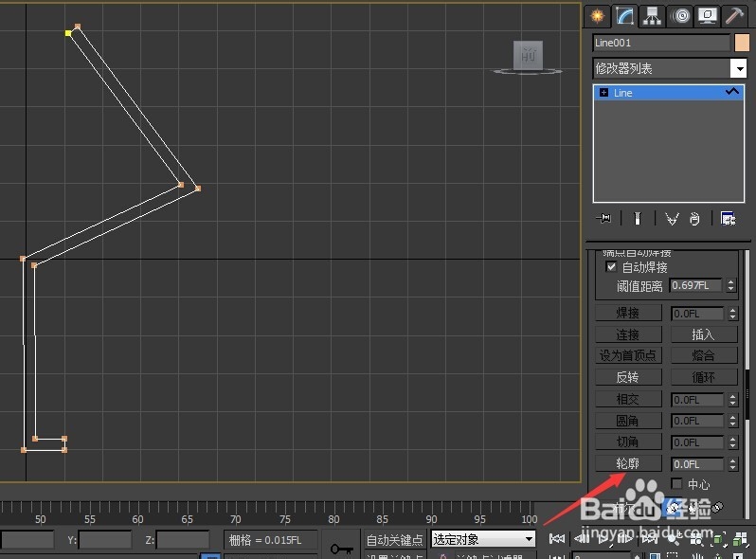Viewport: 756px width, 559px height.
Task: Click the 轮廓 value field
Action: (697, 464)
